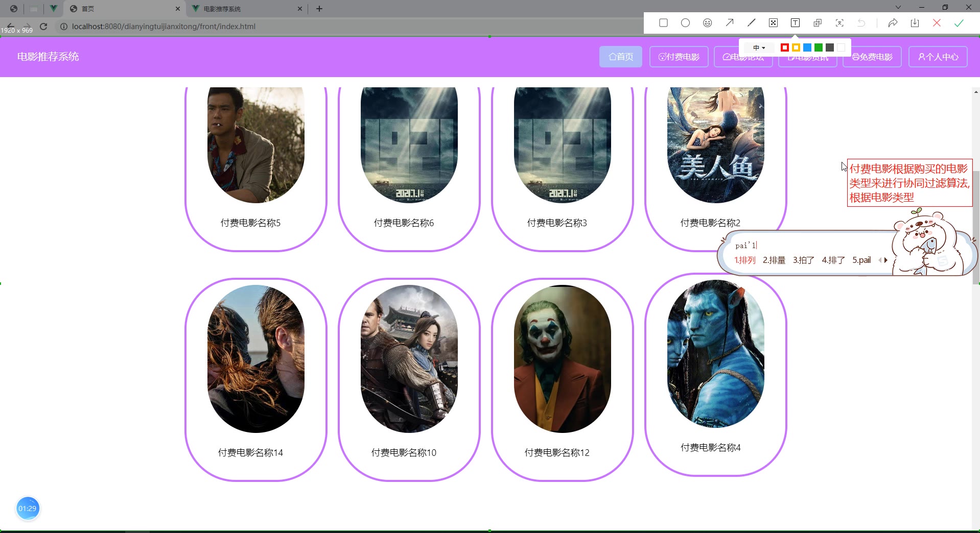Select the mosaic blur tool
Image resolution: width=980 pixels, height=533 pixels.
click(773, 23)
